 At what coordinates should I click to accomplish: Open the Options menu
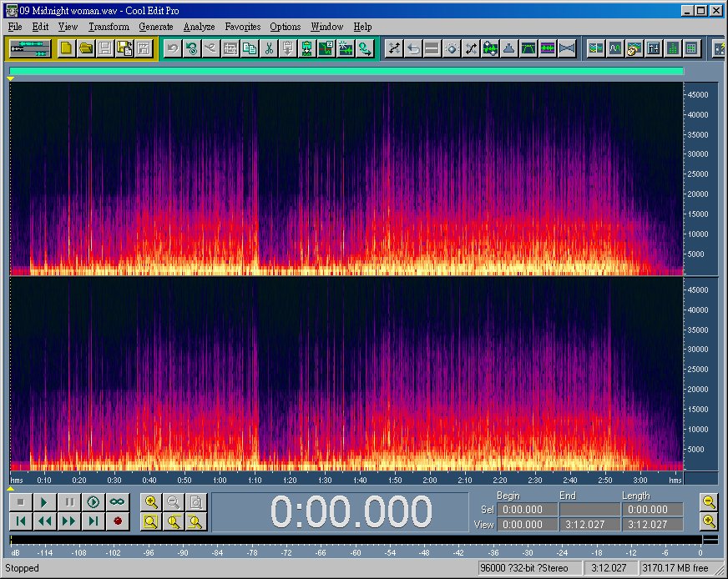click(286, 27)
